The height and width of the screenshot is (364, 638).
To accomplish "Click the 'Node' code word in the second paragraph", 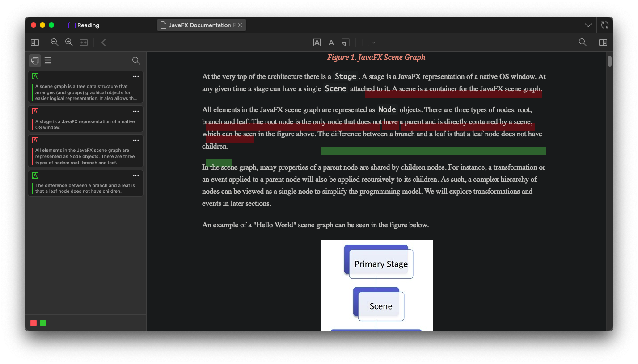I will point(387,109).
